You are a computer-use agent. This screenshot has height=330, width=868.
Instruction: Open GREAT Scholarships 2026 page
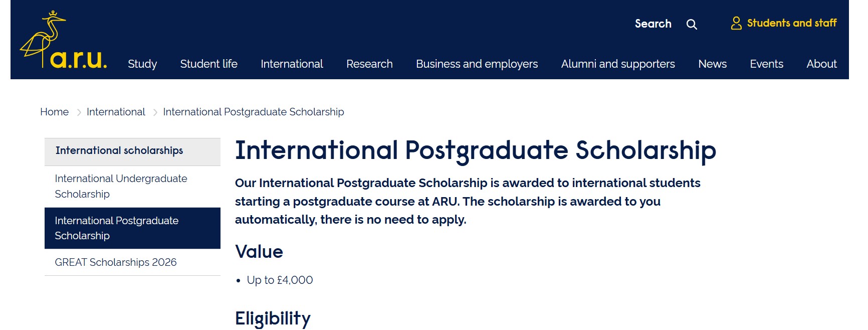click(x=115, y=262)
